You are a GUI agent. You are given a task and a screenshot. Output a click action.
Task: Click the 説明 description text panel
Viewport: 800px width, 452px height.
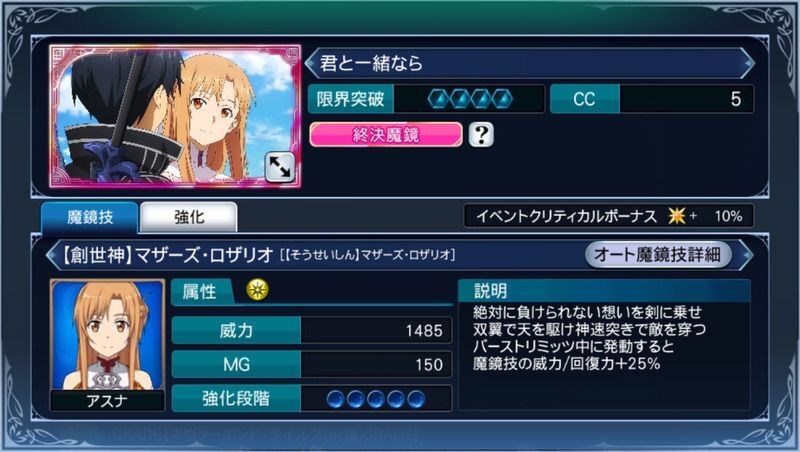click(604, 344)
